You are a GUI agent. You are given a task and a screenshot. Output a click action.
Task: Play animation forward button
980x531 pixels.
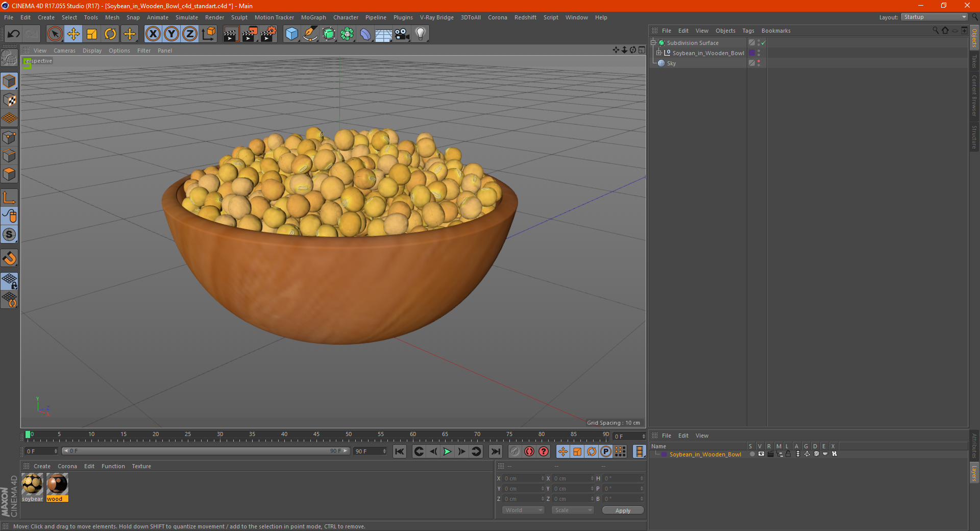pos(447,451)
